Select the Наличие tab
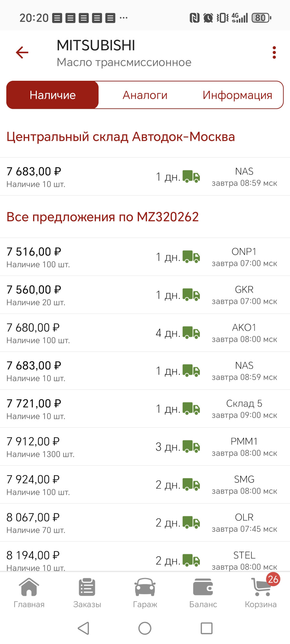This screenshot has width=290, height=644. 53,95
